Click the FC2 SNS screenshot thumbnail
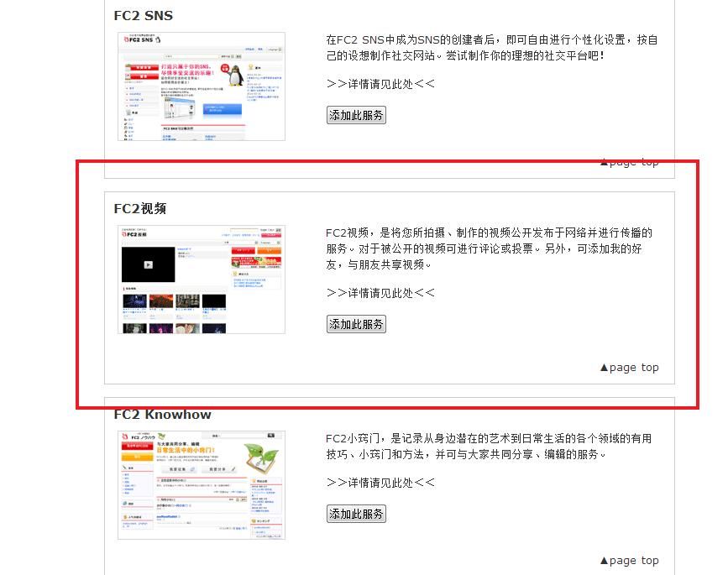728x575 pixels. tap(202, 86)
